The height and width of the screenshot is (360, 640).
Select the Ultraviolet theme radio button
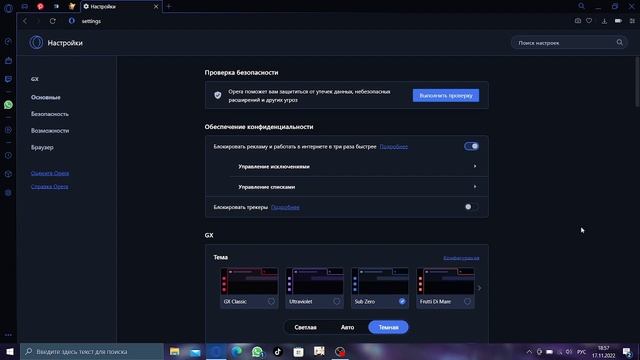point(336,301)
